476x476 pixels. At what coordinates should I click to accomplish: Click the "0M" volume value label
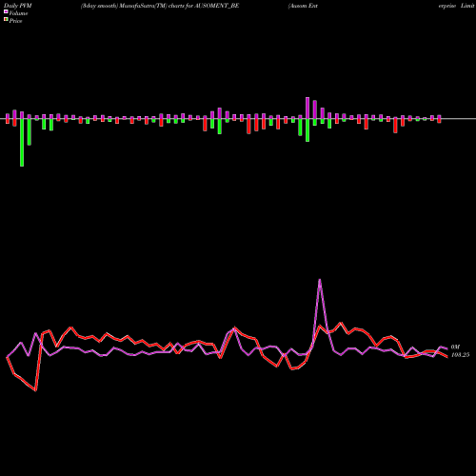[x=455, y=347]
